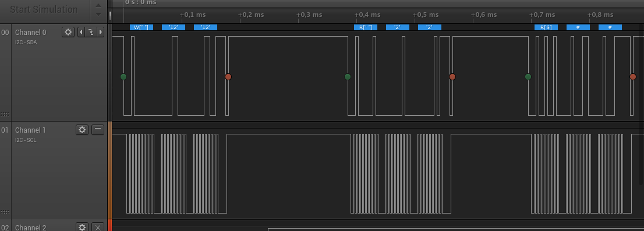Grab the Channel 1 row drag handle dots
Viewport: 644px width, 231px height.
click(5, 212)
